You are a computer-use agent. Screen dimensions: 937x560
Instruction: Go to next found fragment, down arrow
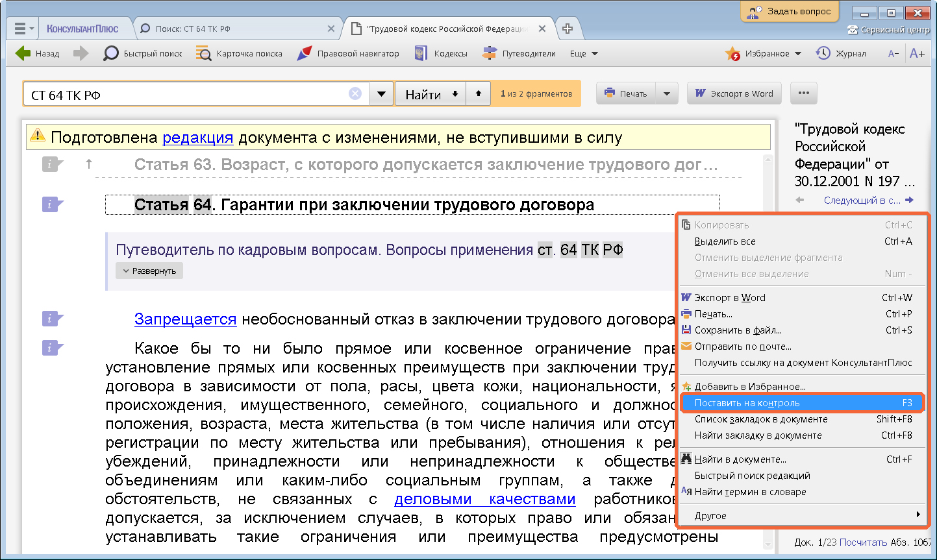pyautogui.click(x=455, y=93)
